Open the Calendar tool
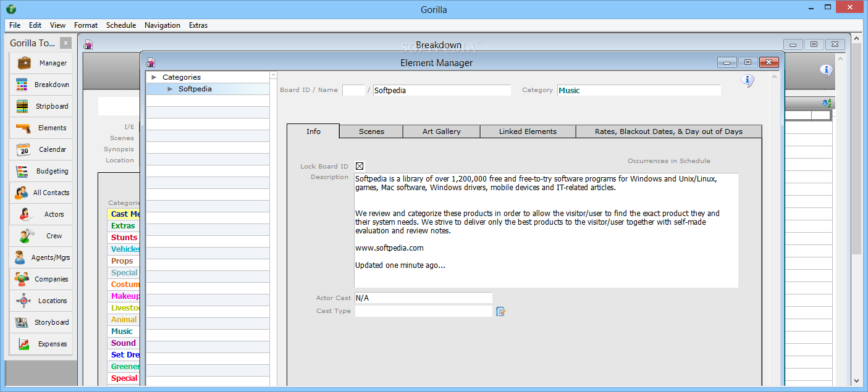This screenshot has width=868, height=392. point(41,149)
